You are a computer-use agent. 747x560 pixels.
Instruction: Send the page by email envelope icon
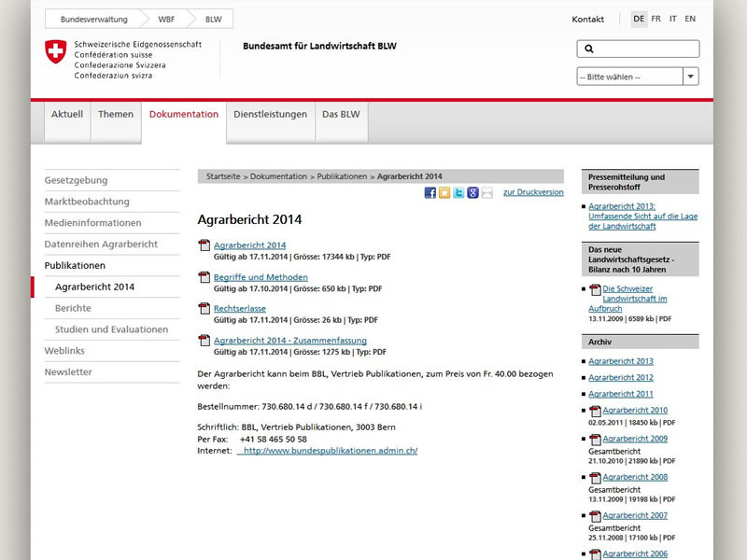[x=487, y=193]
